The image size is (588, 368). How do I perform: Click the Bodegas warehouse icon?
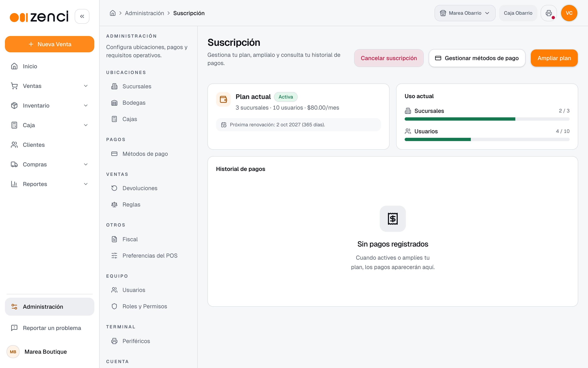pos(115,103)
